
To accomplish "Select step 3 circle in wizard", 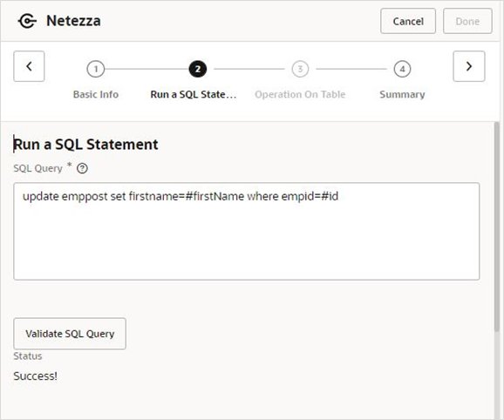I will 300,69.
